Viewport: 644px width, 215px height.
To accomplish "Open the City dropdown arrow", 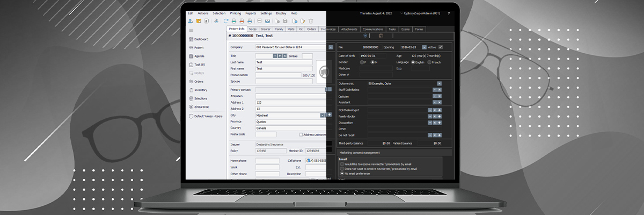I will coord(322,115).
